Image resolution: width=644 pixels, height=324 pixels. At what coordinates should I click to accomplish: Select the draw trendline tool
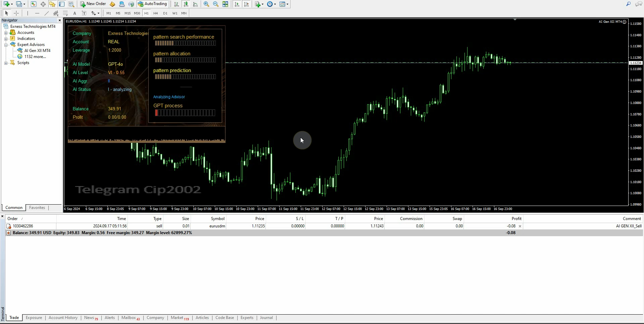tap(46, 13)
